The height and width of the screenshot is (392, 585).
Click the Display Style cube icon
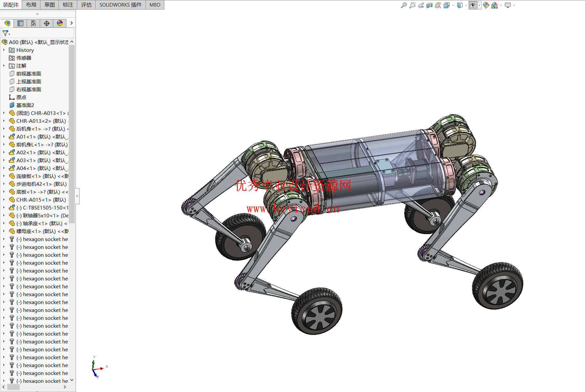pyautogui.click(x=460, y=5)
